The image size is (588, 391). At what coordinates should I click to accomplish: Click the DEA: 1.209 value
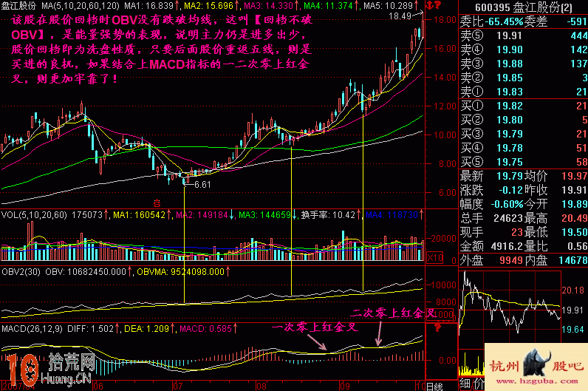pyautogui.click(x=149, y=329)
